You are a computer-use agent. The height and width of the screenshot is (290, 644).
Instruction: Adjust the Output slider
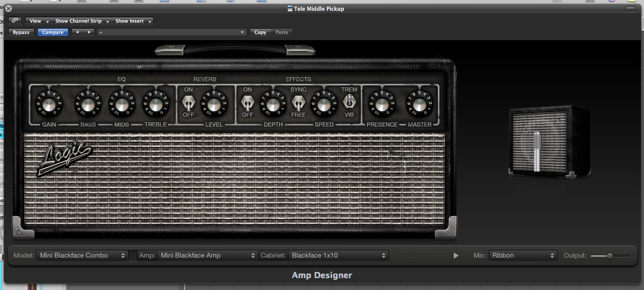(610, 256)
